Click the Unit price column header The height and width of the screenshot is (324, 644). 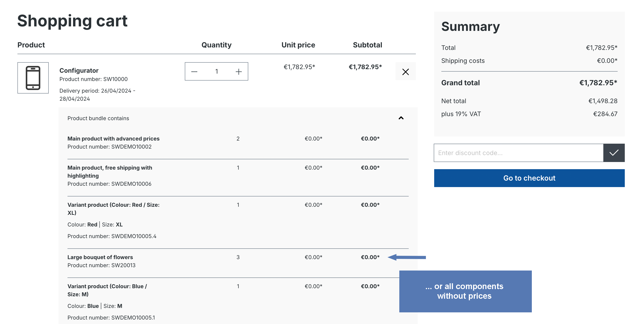pyautogui.click(x=298, y=45)
